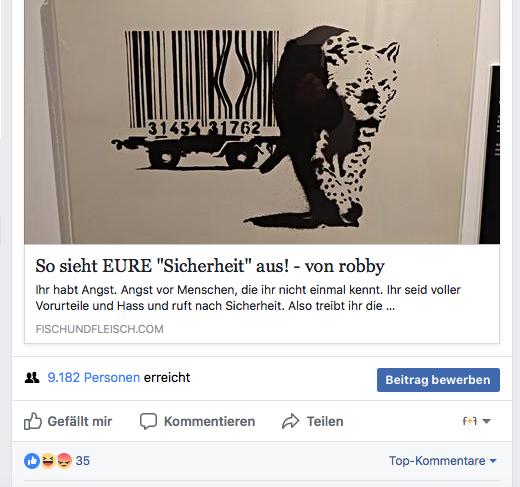Expand the Top-Kommentare sort dropdown

pos(443,461)
